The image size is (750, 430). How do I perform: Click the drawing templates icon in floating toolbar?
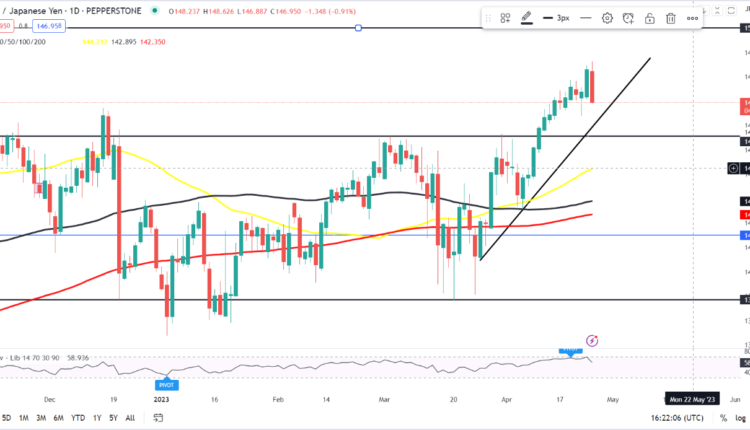(505, 18)
